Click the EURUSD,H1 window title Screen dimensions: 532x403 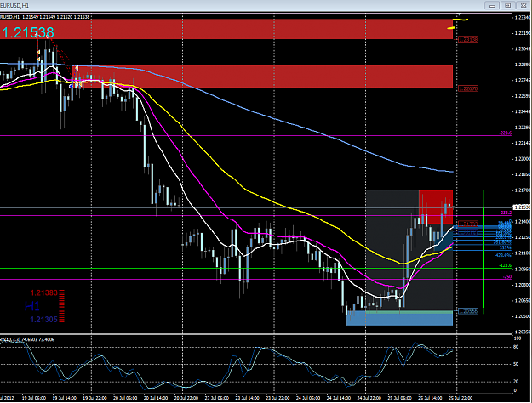[14, 5]
